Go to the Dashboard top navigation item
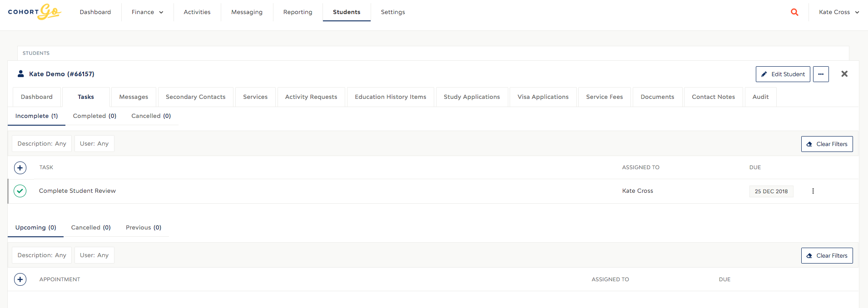The image size is (868, 308). pos(95,12)
